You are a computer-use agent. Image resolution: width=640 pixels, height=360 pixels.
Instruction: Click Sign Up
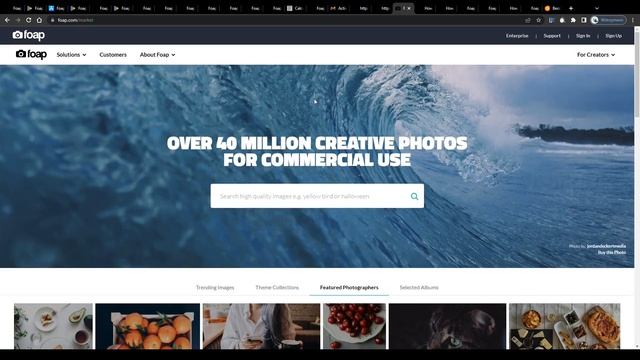click(x=613, y=36)
